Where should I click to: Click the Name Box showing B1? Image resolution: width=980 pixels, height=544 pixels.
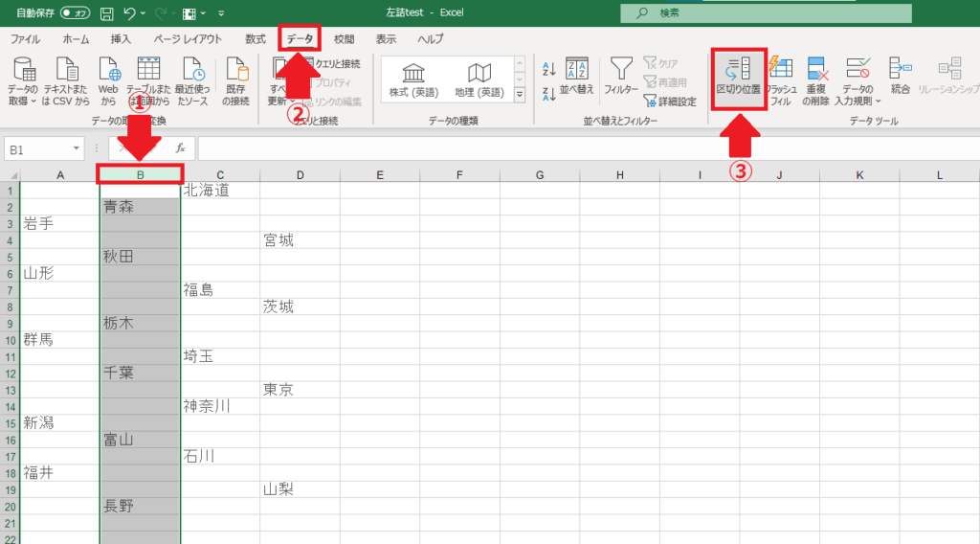[x=36, y=149]
